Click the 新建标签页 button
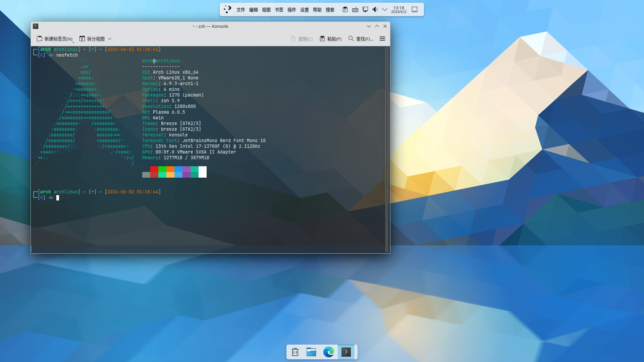644x362 pixels. (x=55, y=39)
